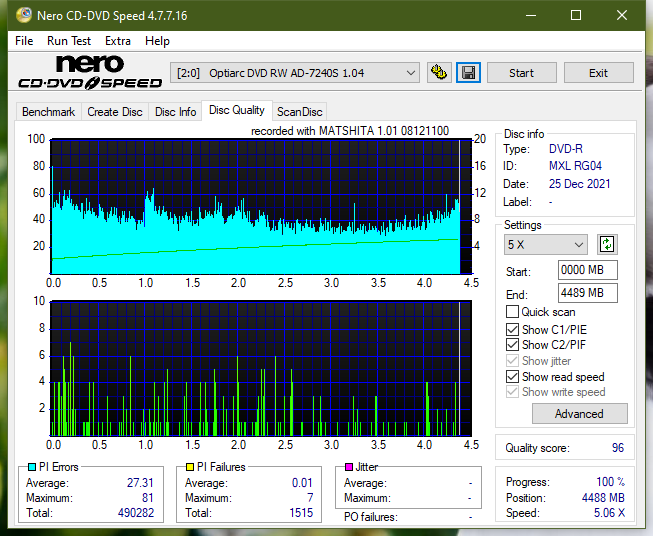The image size is (653, 536).
Task: Switch to the Benchmark tab
Action: (49, 112)
